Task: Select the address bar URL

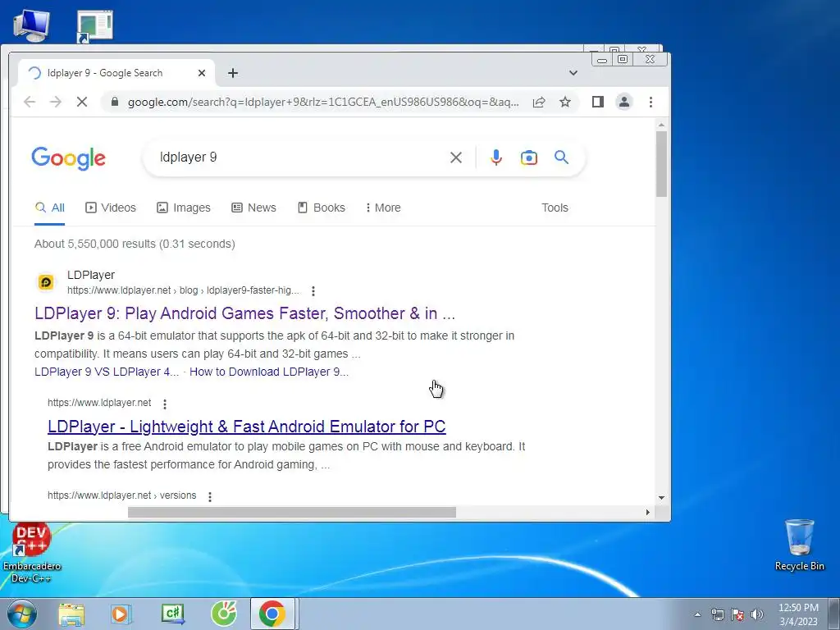Action: coord(322,102)
